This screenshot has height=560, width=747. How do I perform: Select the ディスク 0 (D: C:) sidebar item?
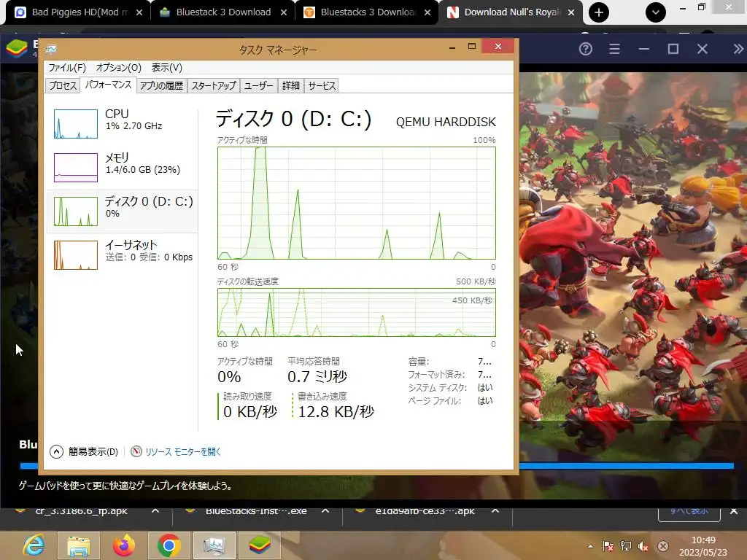coord(122,211)
